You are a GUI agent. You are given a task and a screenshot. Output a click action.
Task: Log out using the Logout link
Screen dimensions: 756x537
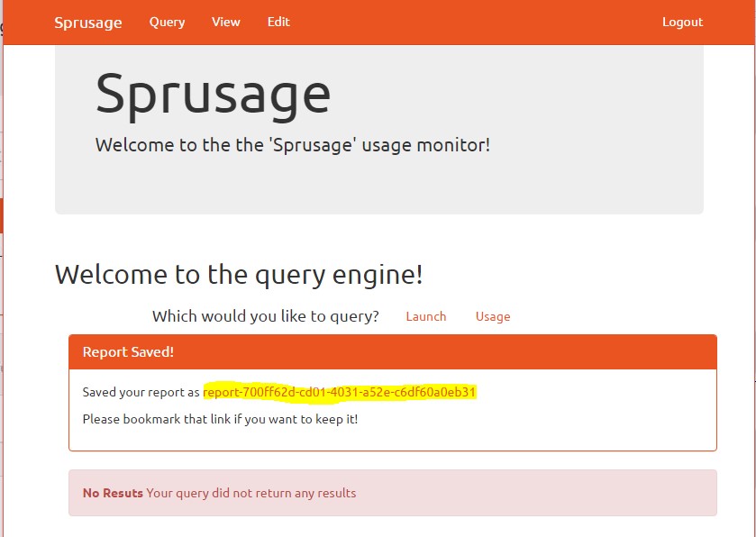(x=682, y=22)
